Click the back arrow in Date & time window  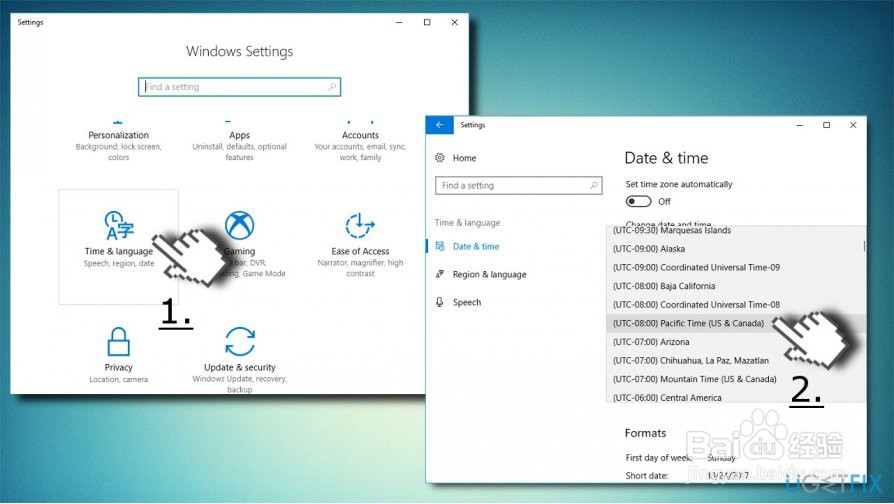click(440, 125)
